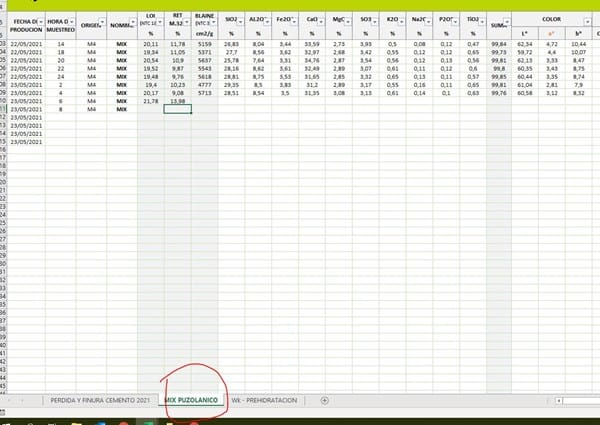The image size is (600, 425).
Task: Open the Al2O3 filter arrow
Action: click(x=268, y=19)
